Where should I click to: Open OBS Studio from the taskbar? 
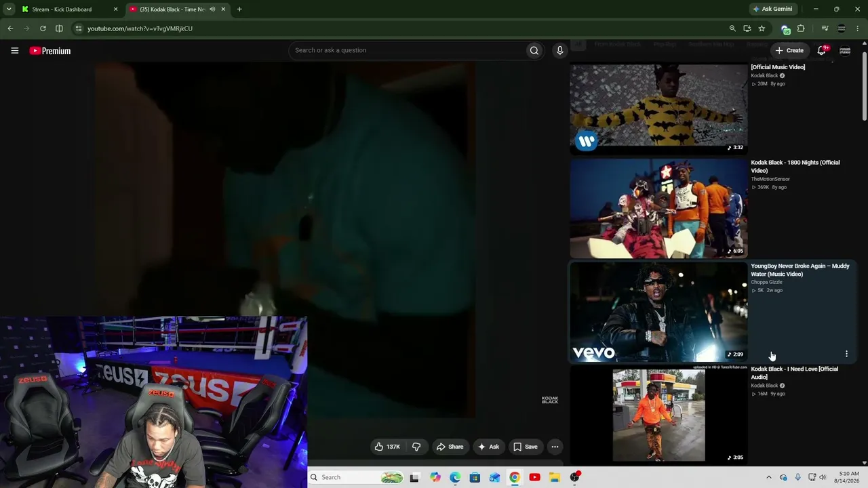574,477
